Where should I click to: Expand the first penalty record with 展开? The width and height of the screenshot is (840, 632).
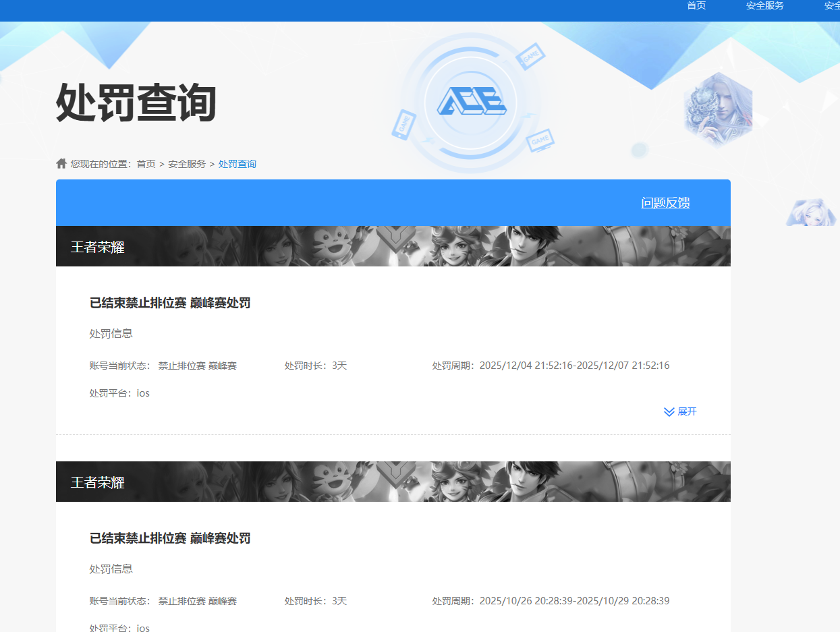coord(687,411)
